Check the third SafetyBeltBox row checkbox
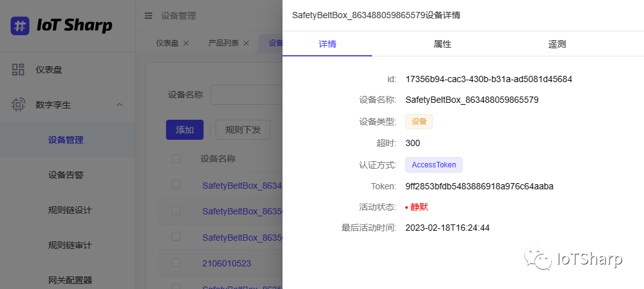 (176, 236)
